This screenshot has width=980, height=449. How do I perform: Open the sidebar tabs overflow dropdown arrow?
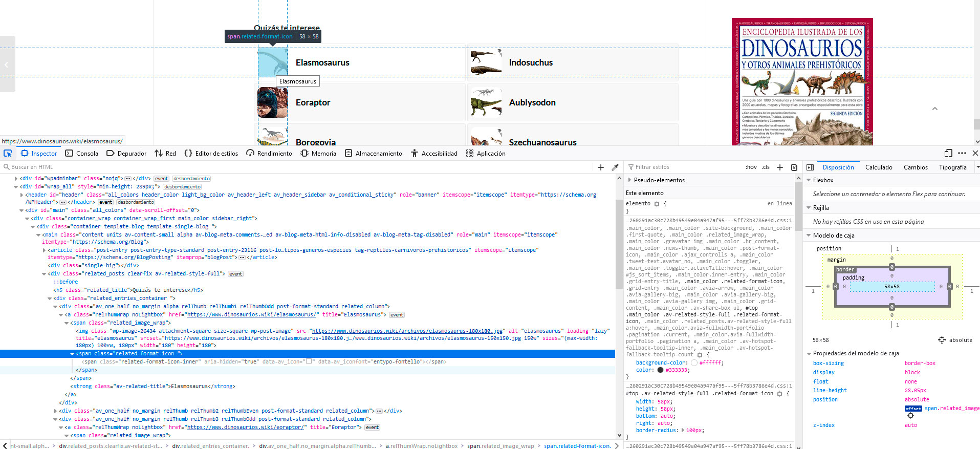point(977,167)
